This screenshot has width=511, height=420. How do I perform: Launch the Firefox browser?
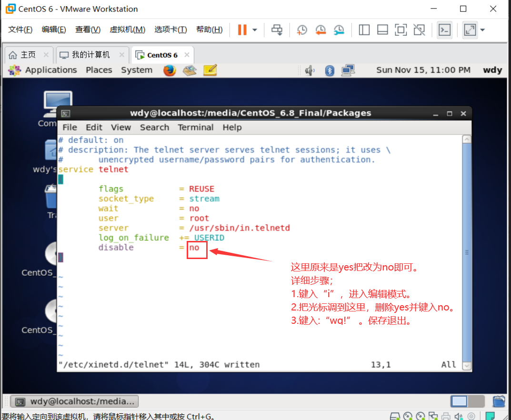[170, 70]
